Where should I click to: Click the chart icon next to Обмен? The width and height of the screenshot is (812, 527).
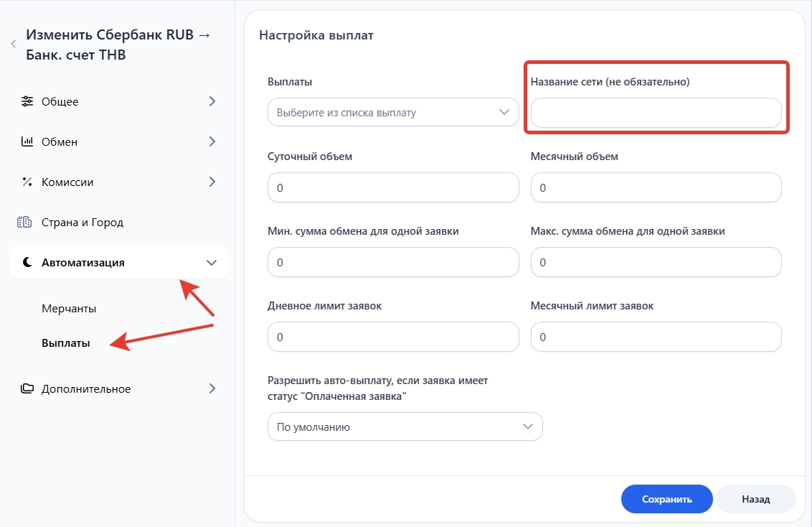pyautogui.click(x=27, y=141)
